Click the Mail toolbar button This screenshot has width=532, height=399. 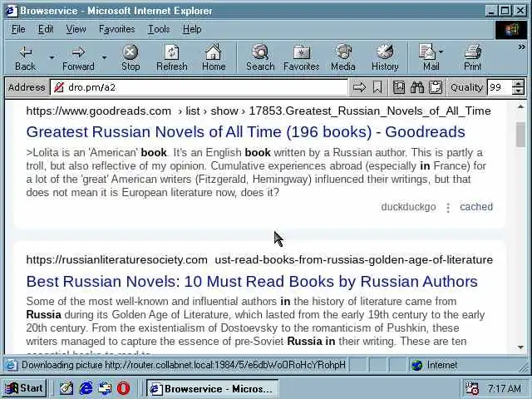[x=429, y=57]
